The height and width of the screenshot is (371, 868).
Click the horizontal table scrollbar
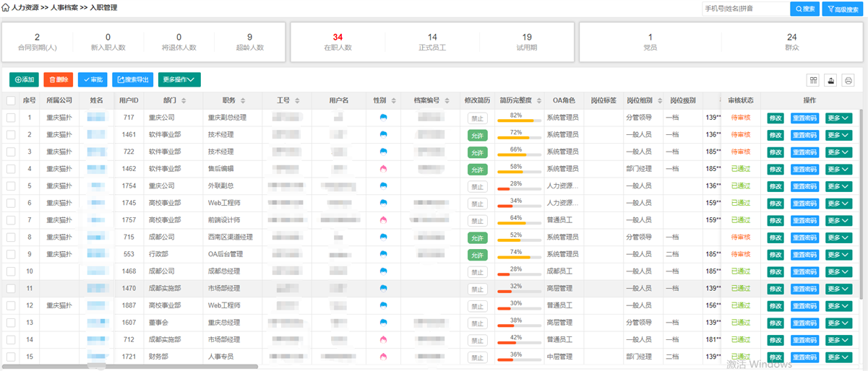click(130, 367)
